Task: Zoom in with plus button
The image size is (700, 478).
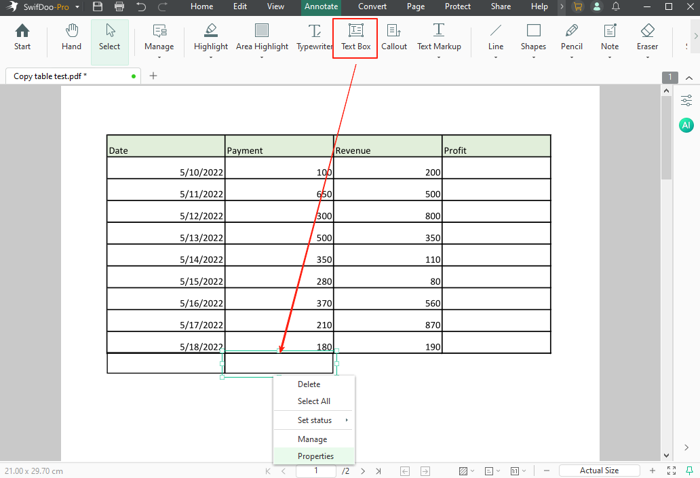Action: click(x=652, y=471)
